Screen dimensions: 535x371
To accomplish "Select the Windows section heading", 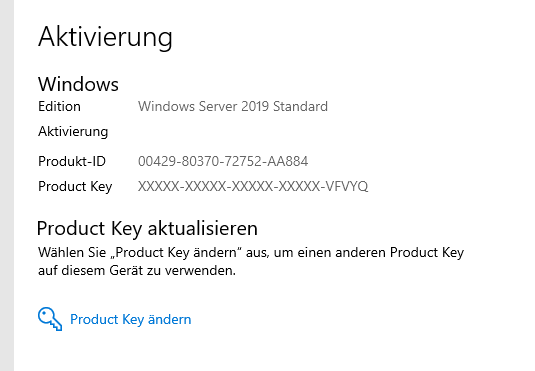I will [x=78, y=84].
